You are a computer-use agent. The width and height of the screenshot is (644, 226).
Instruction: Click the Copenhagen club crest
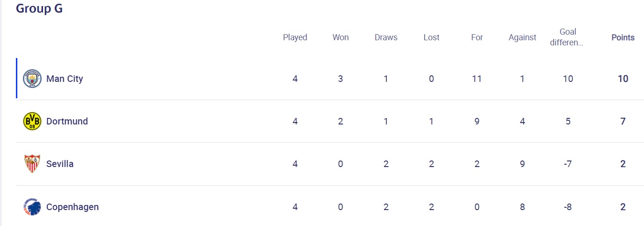(32, 207)
